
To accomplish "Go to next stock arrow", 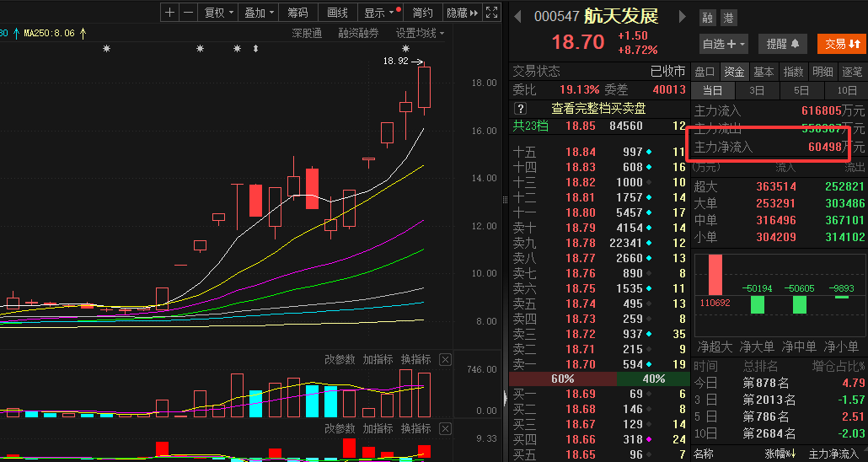I will tap(683, 17).
